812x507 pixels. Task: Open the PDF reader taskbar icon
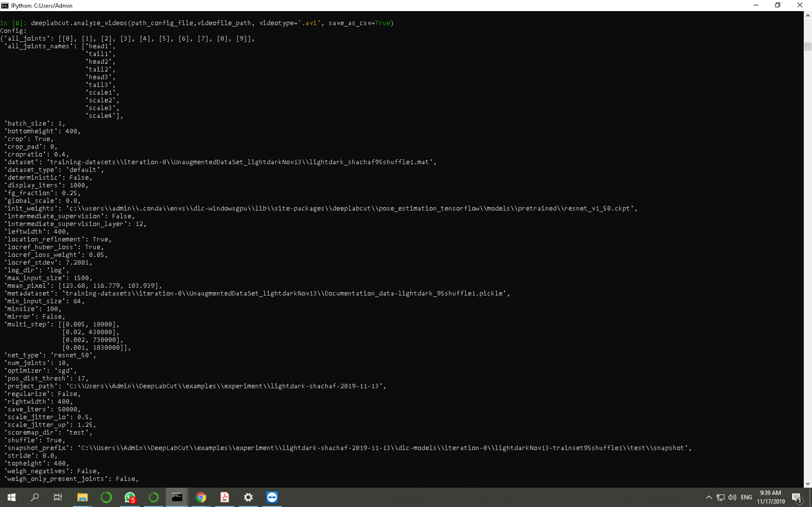coord(224,497)
